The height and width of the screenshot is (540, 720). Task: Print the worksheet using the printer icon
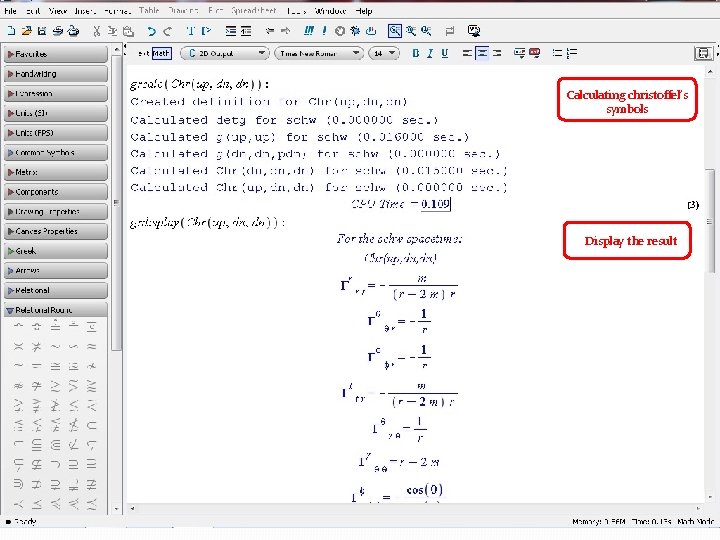(x=57, y=31)
